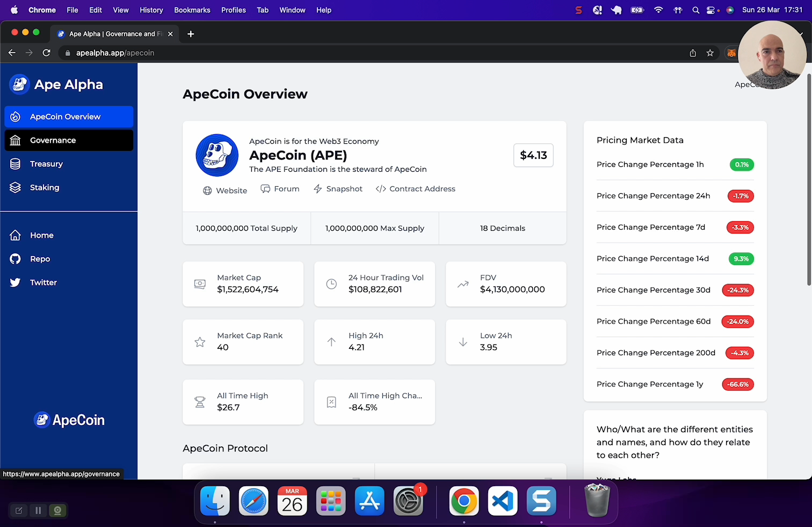Viewport: 812px width, 527px height.
Task: Click the code brackets Contract icon
Action: click(381, 189)
